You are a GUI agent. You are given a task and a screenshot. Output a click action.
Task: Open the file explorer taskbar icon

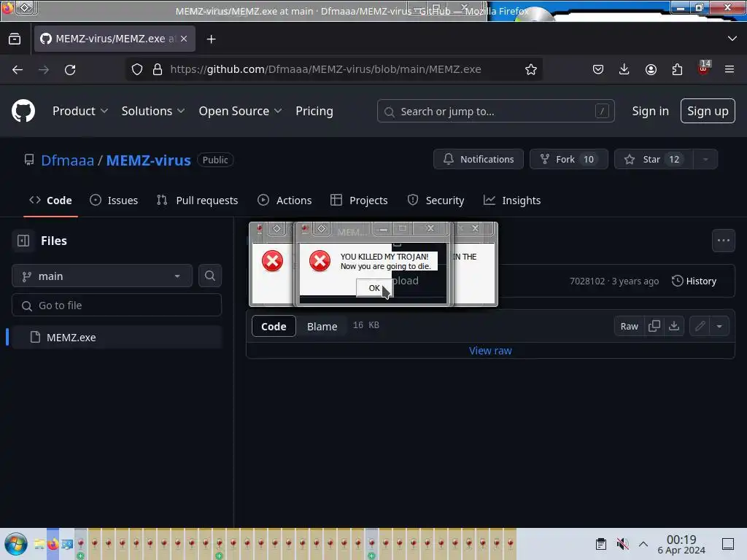point(39,544)
